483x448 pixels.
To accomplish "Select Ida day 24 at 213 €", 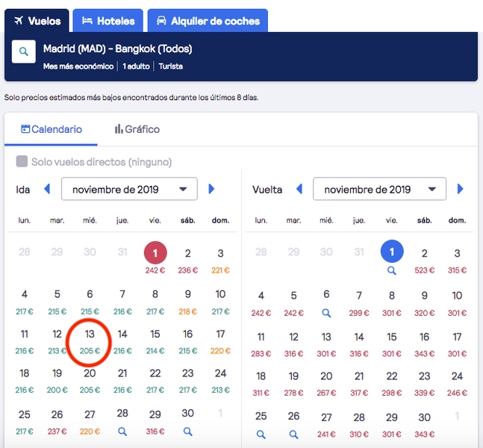I will (x=220, y=381).
